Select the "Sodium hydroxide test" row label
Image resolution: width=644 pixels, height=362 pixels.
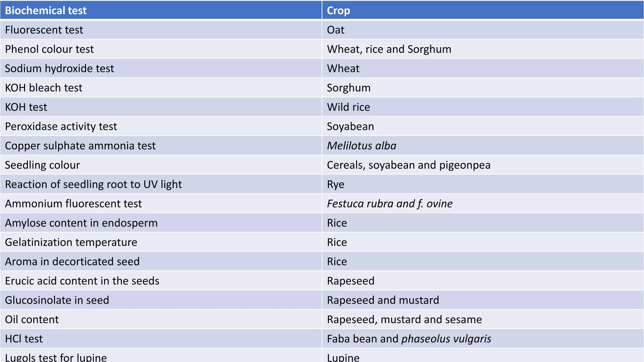[x=59, y=69]
